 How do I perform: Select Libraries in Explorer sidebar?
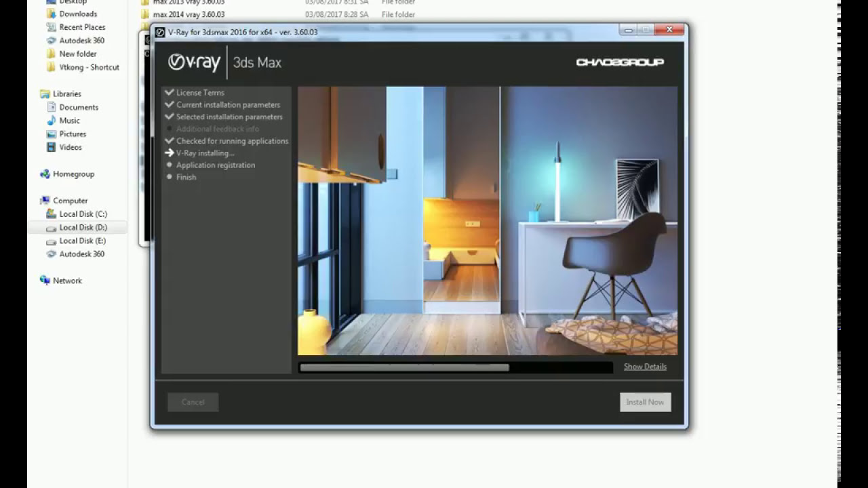67,94
